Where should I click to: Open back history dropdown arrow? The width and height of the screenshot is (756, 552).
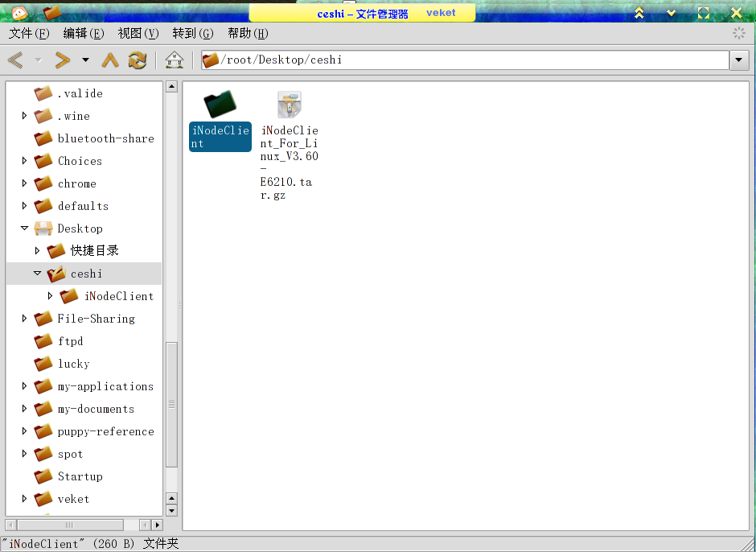point(39,60)
